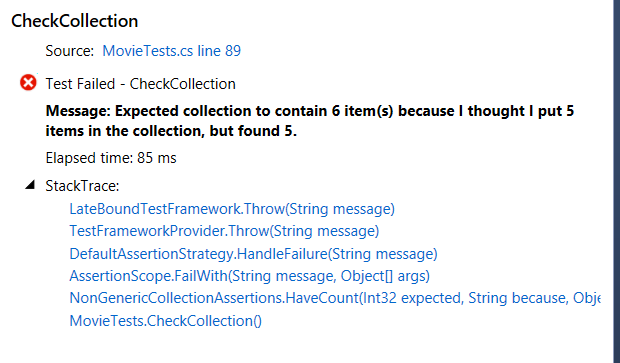The image size is (620, 363).
Task: Click the Elapsed time 85 ms text
Action: point(111,158)
